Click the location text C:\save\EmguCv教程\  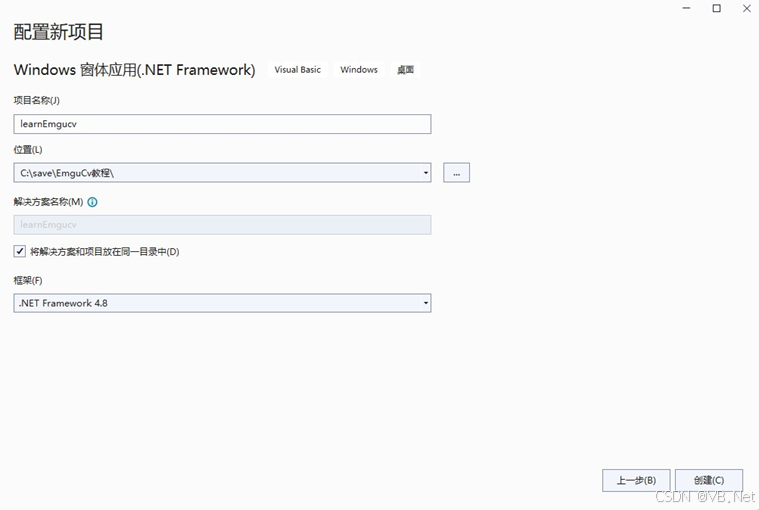pyautogui.click(x=67, y=173)
